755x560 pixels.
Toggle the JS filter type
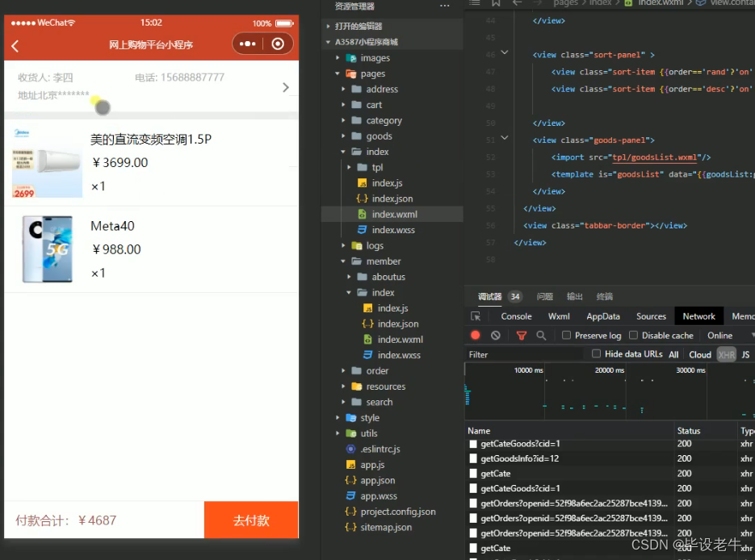[x=745, y=354]
